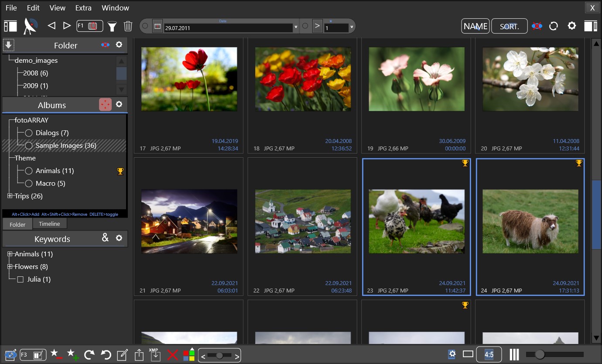Decrease rating with the star minus icon
The image size is (602, 364).
[56, 354]
